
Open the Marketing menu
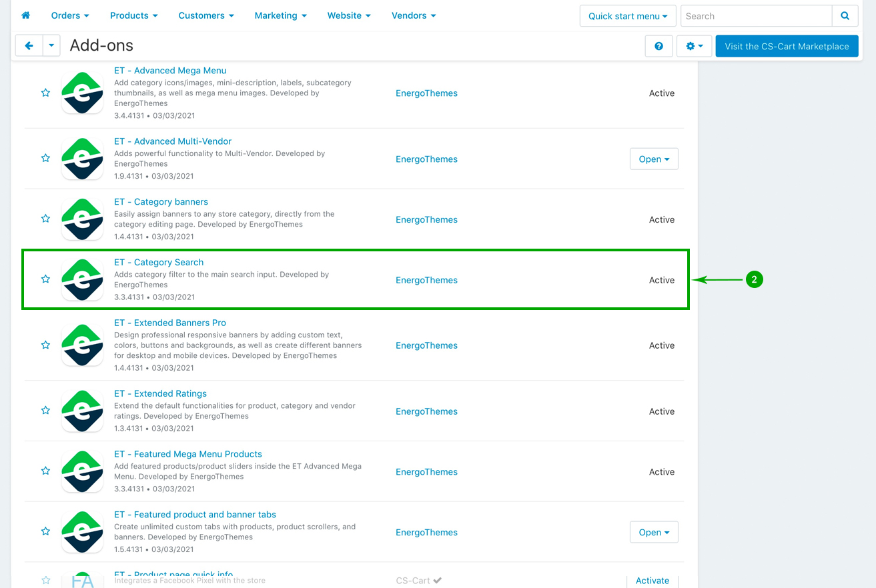point(280,15)
